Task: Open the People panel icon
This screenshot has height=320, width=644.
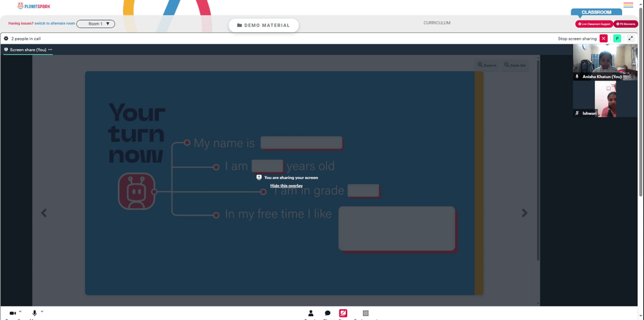Action: [x=311, y=313]
